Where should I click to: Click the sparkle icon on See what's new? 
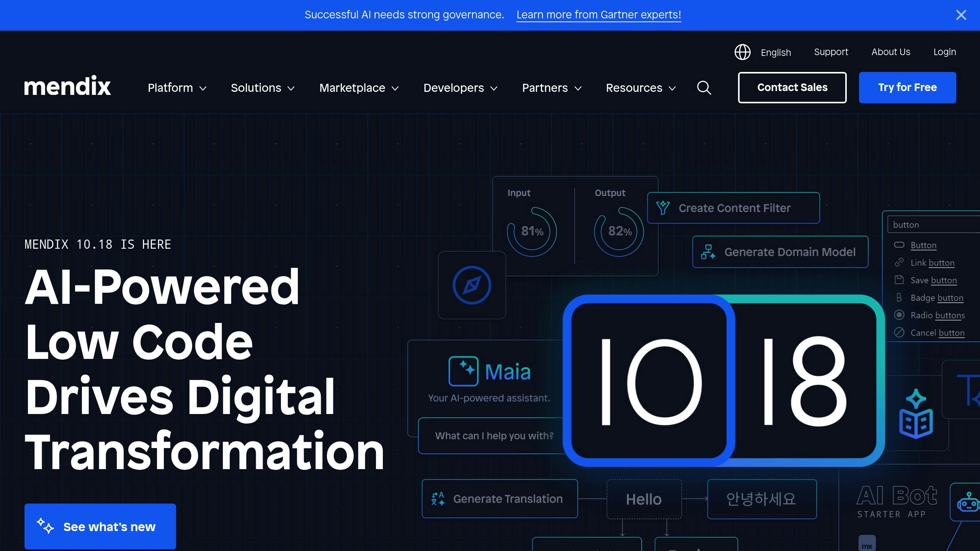tap(45, 526)
